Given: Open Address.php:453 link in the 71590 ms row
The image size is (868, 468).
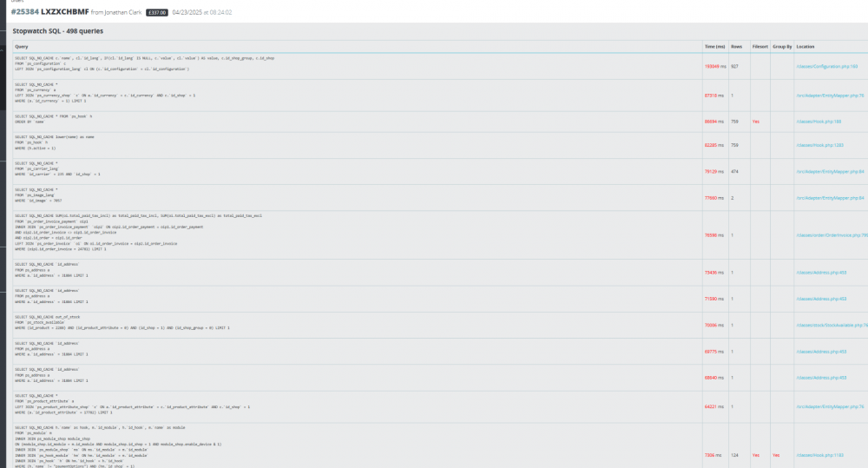Looking at the screenshot, I should tap(821, 299).
